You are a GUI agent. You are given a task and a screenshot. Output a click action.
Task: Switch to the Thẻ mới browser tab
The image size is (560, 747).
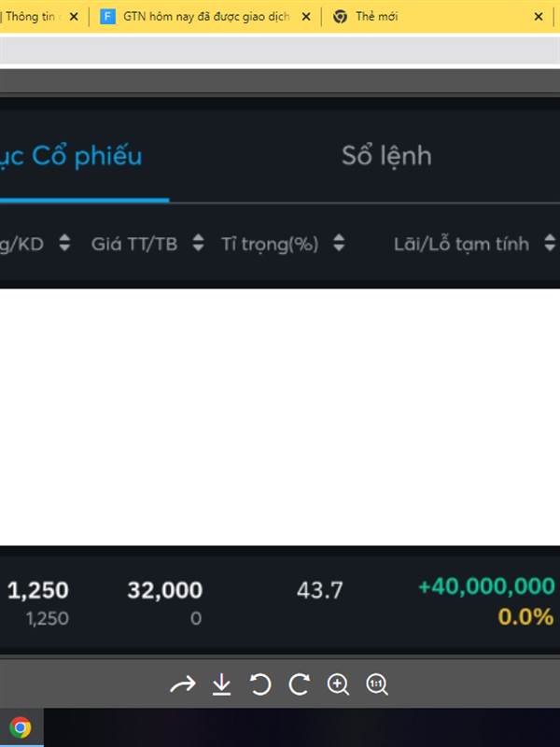(x=376, y=17)
